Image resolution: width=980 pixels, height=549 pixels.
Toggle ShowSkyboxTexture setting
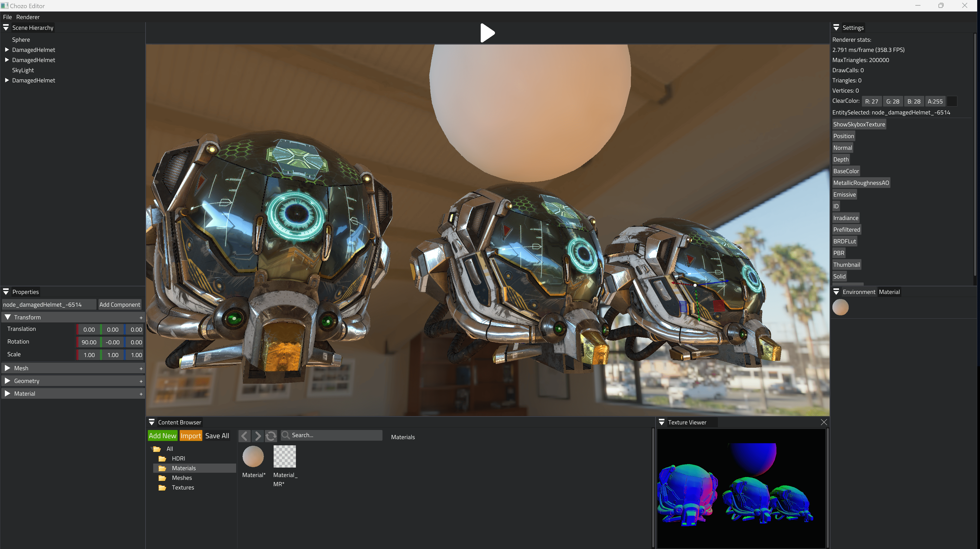click(x=859, y=124)
